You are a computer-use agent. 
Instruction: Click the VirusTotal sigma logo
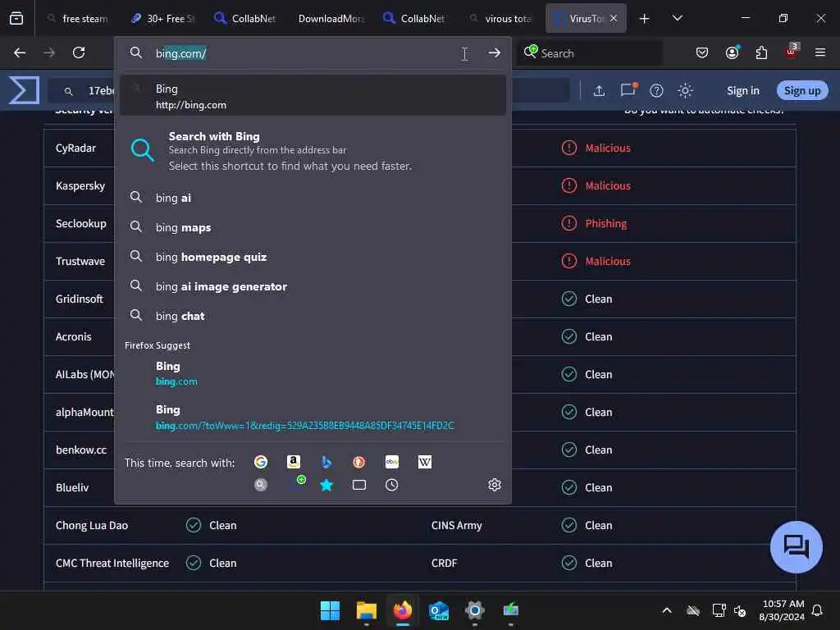pyautogui.click(x=24, y=90)
